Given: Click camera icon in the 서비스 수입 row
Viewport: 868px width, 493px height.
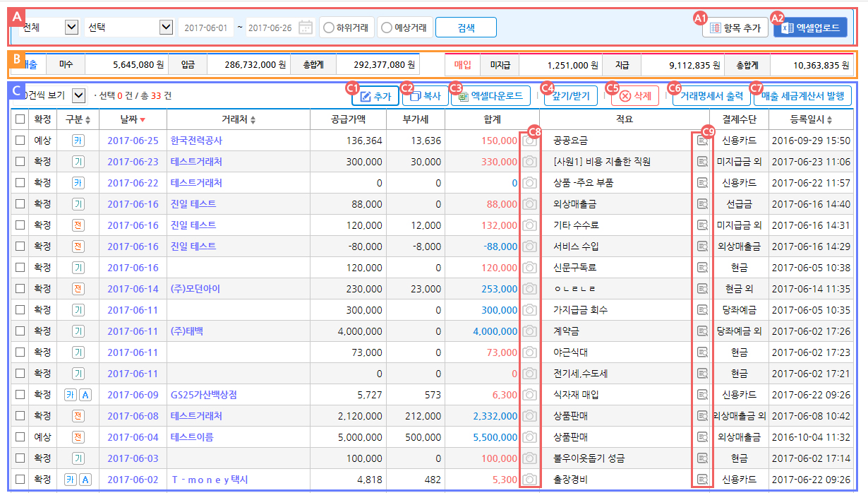Looking at the screenshot, I should click(x=530, y=246).
